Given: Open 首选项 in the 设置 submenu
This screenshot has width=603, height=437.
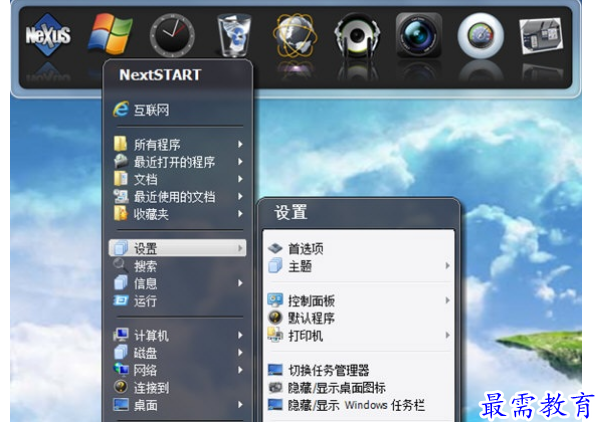Looking at the screenshot, I should (359, 249).
